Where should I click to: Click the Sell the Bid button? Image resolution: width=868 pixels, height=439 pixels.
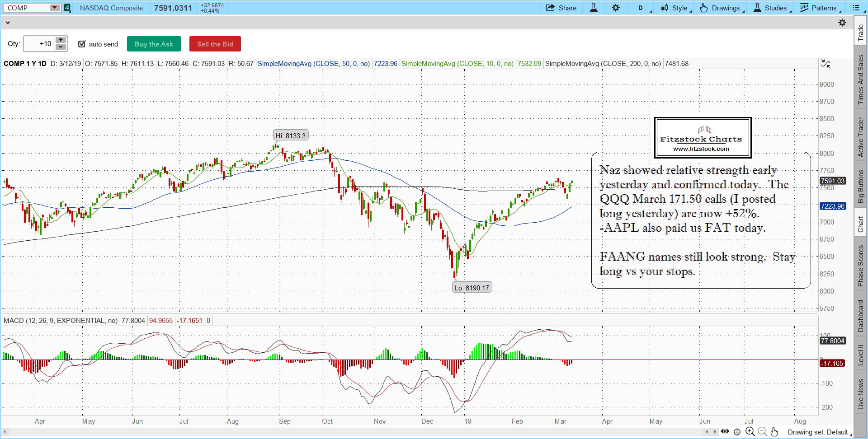point(215,44)
